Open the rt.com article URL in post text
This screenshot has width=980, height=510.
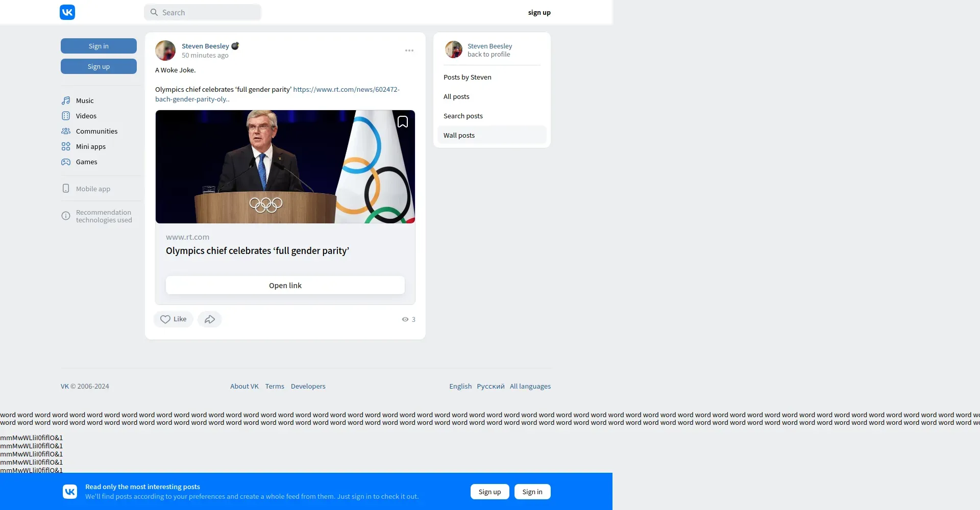click(x=278, y=94)
